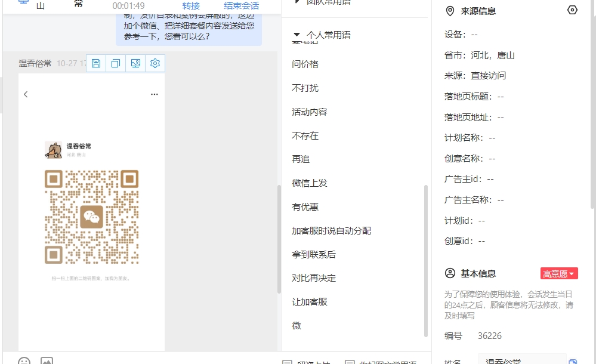This screenshot has height=364, width=596.
Task: Click the back arrow in the WeChat screenshot
Action: click(26, 94)
